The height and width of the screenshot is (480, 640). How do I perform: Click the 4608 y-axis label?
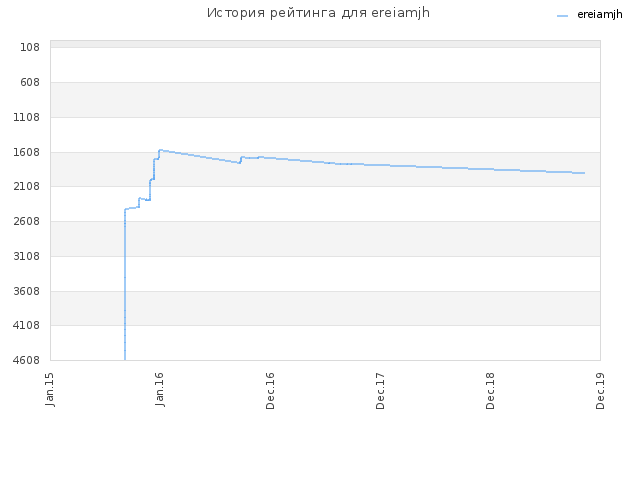(27, 360)
